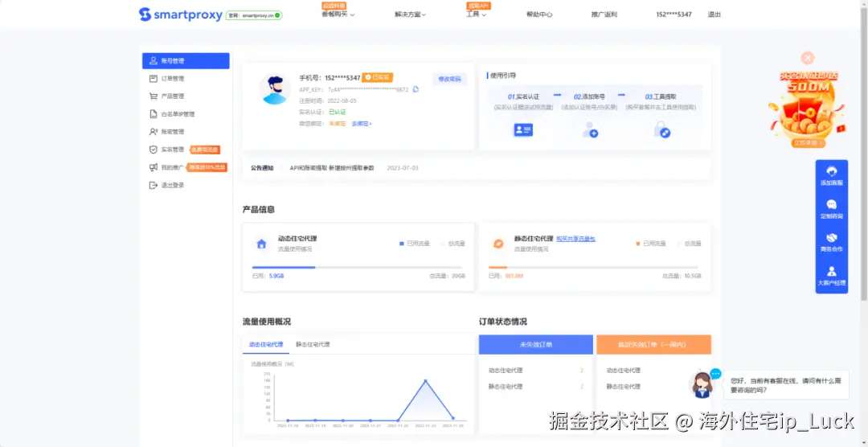Click the promotion's orange claim button
Image resolution: width=868 pixels, height=447 pixels.
(x=809, y=143)
